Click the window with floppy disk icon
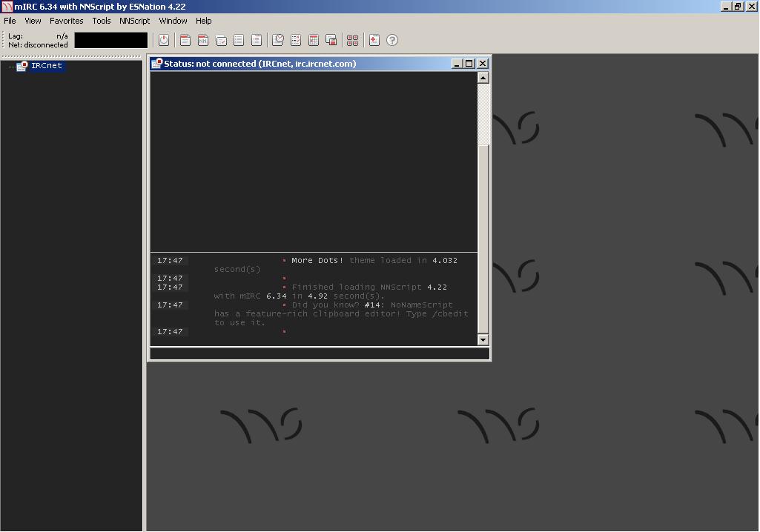760x532 pixels. [x=331, y=40]
